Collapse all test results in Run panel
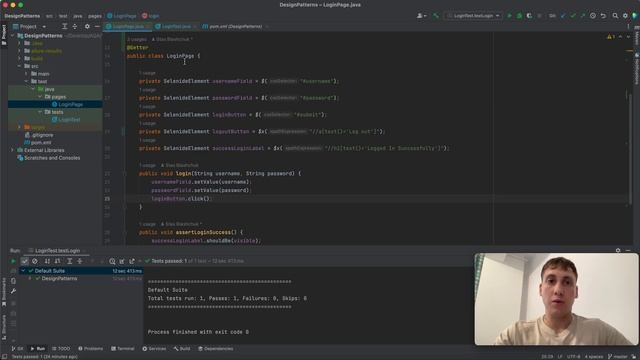This screenshot has width=640, height=360. pos(80,261)
